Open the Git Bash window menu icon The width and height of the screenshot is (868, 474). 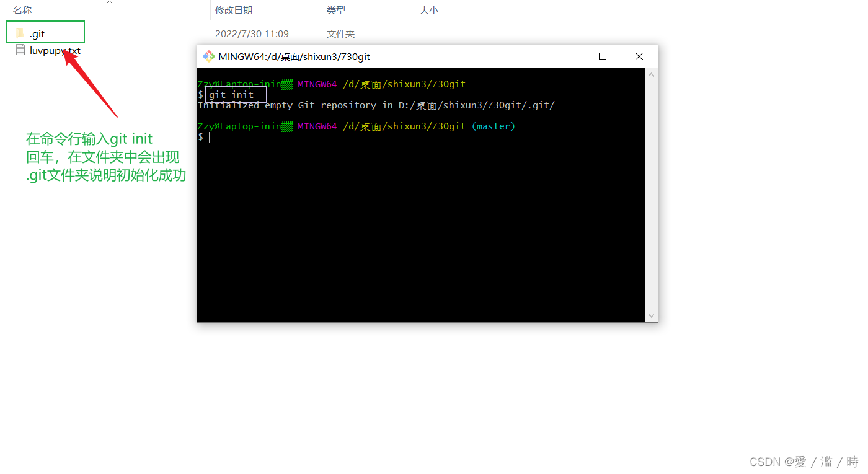point(208,56)
